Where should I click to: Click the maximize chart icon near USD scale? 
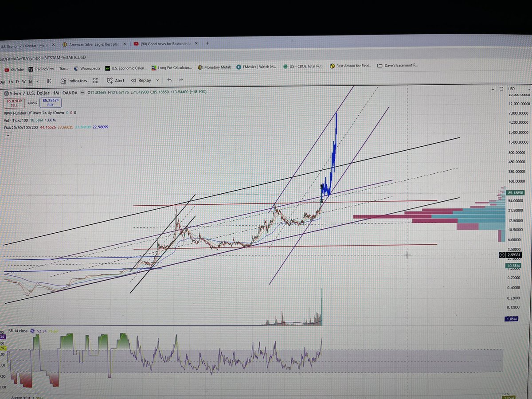[x=501, y=88]
